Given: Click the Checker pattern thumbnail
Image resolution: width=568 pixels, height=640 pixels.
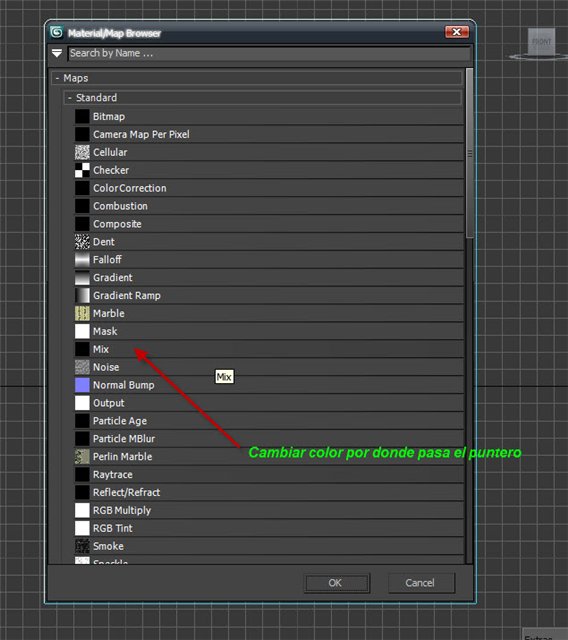Looking at the screenshot, I should click(82, 170).
